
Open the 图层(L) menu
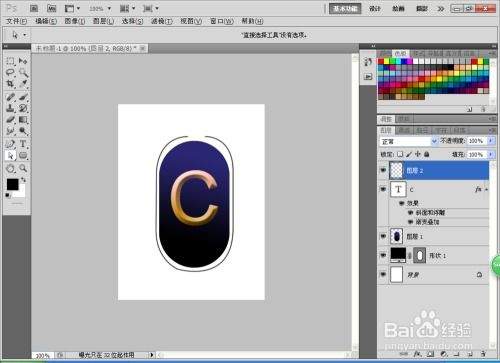[x=103, y=21]
